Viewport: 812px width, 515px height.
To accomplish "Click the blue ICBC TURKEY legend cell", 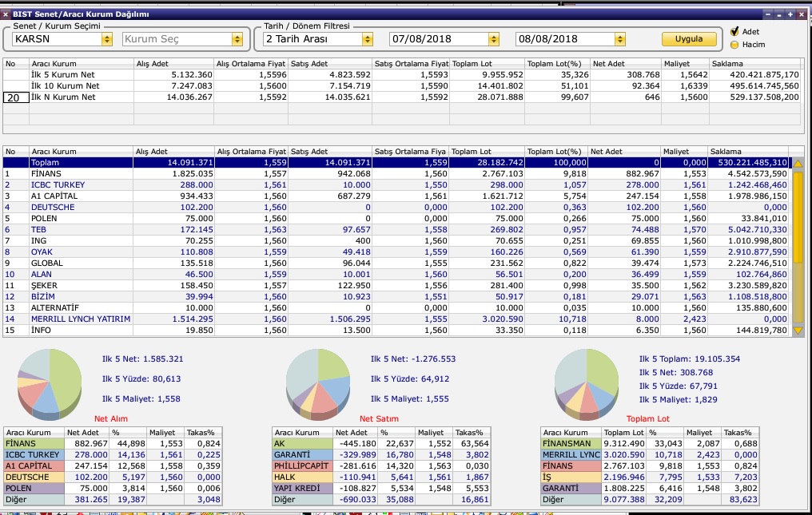I will tap(34, 455).
